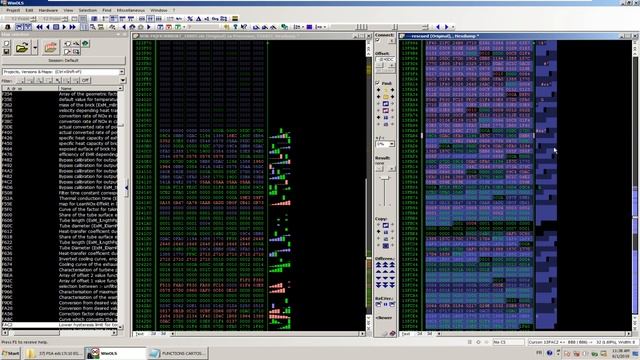Image resolution: width=640 pixels, height=360 pixels.
Task: Click the Name column header
Action: [x=90, y=88]
